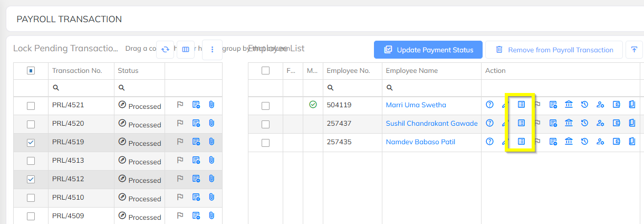Open book icon for Namdev Babaso Patil
644x224 pixels.
[x=632, y=142]
